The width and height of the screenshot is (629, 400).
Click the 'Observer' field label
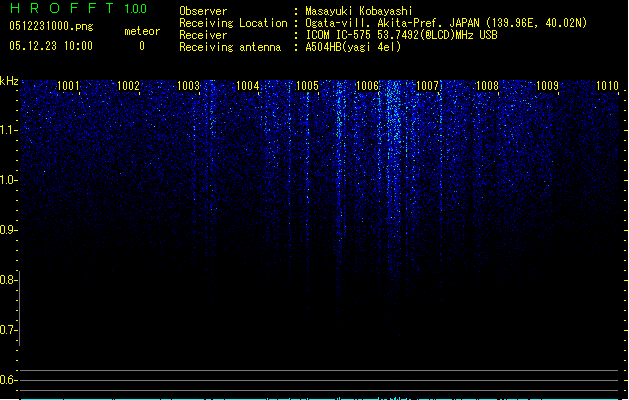pos(203,11)
